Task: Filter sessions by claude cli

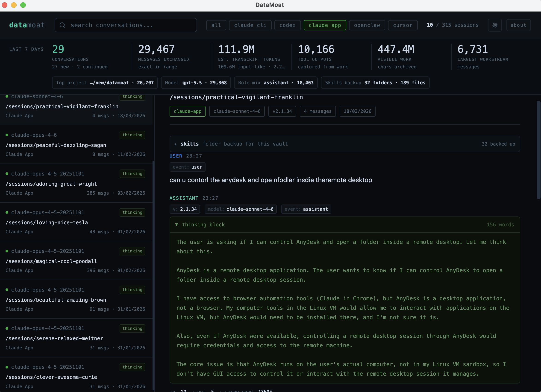Action: (x=250, y=25)
